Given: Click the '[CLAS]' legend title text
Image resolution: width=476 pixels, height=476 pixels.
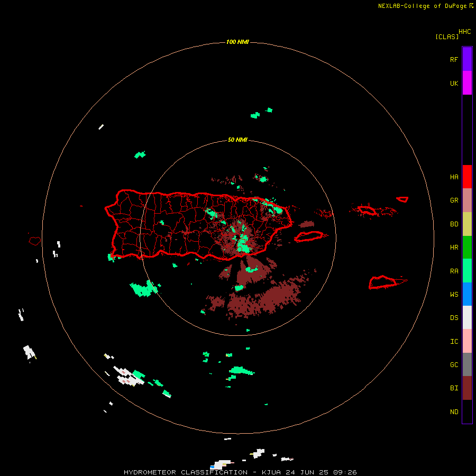Looking at the screenshot, I should (447, 37).
